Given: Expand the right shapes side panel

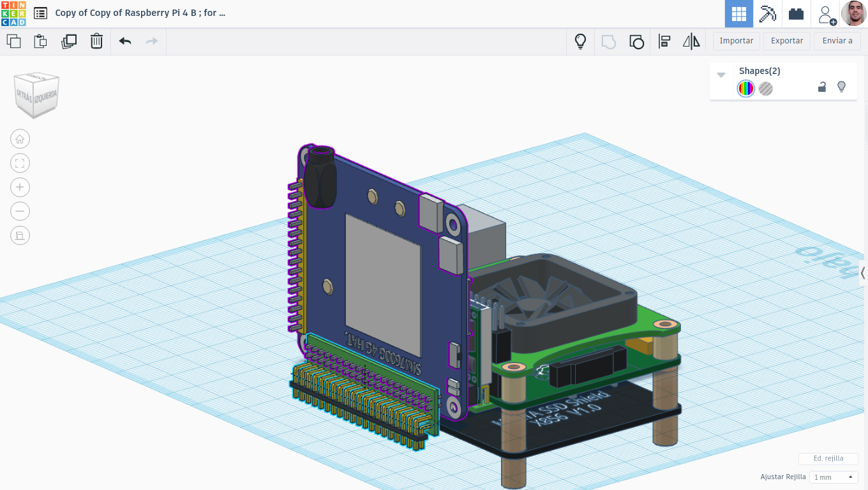Looking at the screenshot, I should click(x=863, y=273).
